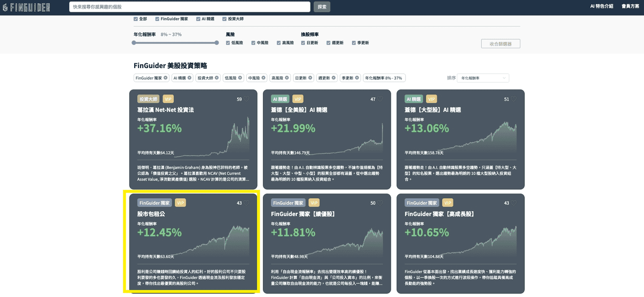
Task: Click the FinGuider 獨家 tag on 股市包租公 card
Action: [155, 203]
